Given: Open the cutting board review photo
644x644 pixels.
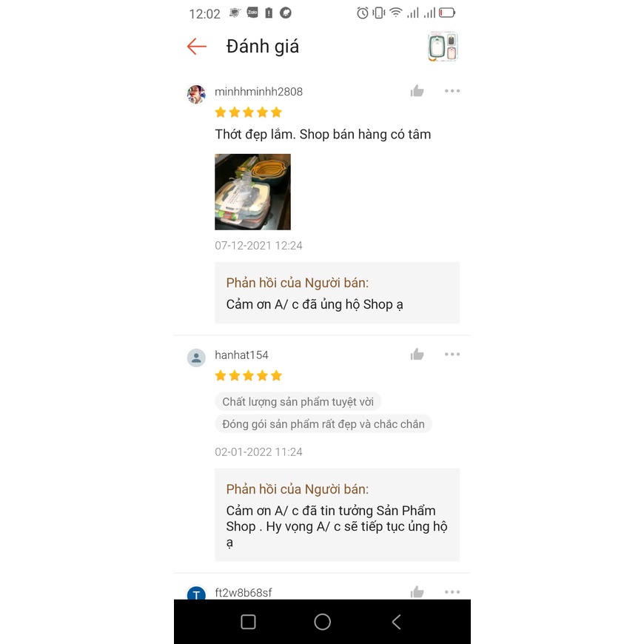Looking at the screenshot, I should [x=252, y=192].
